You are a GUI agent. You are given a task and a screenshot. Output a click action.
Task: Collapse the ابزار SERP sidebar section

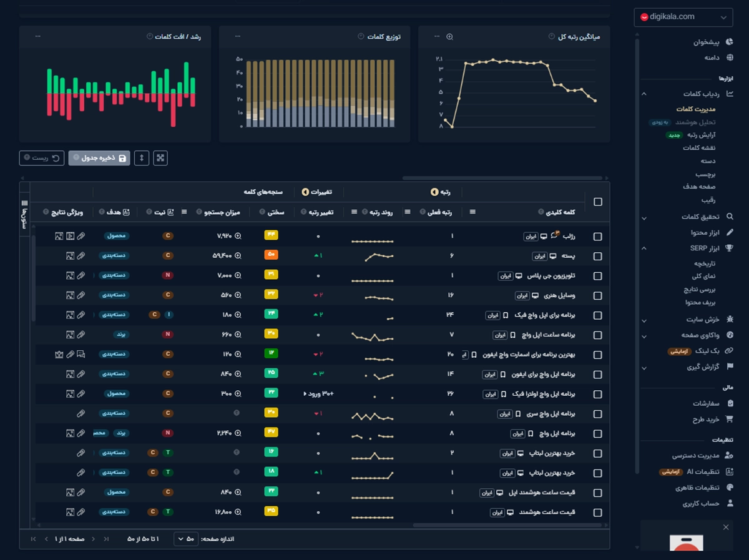(644, 248)
